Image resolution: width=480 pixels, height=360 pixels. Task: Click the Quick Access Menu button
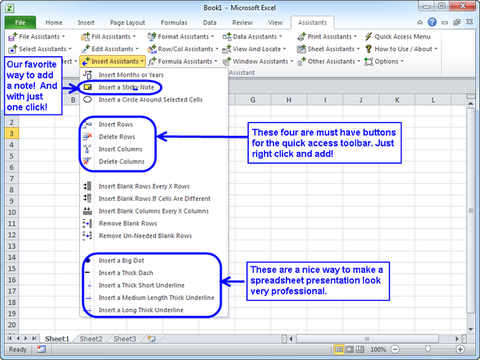[x=398, y=37]
